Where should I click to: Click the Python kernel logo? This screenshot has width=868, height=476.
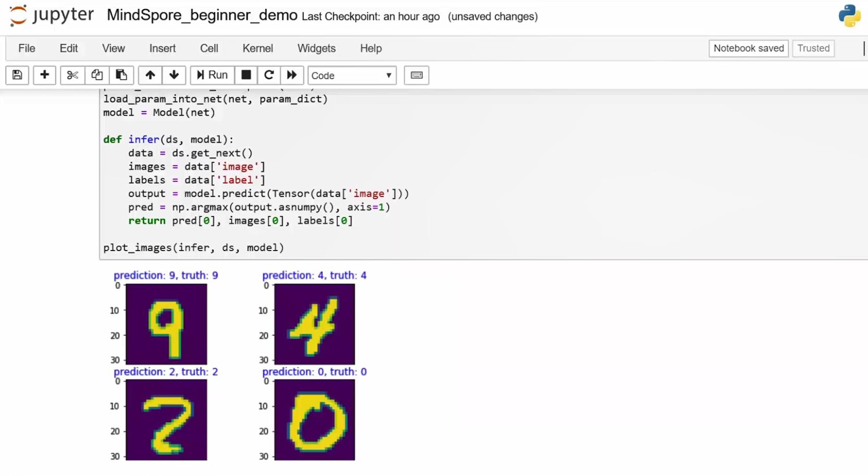click(x=850, y=16)
